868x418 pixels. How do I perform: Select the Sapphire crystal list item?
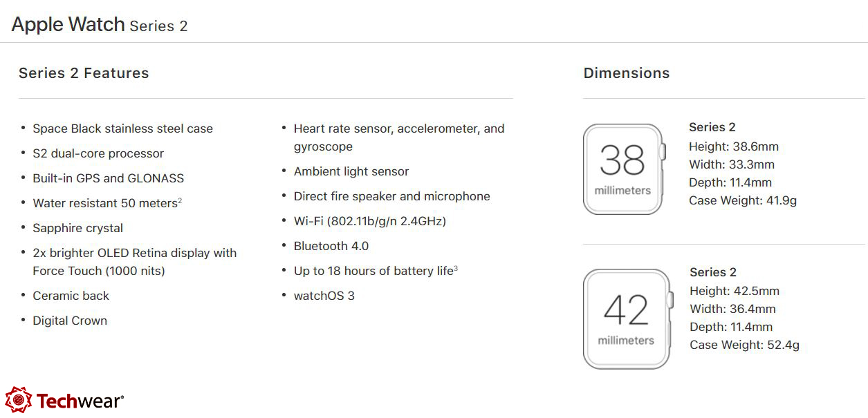[x=77, y=228]
